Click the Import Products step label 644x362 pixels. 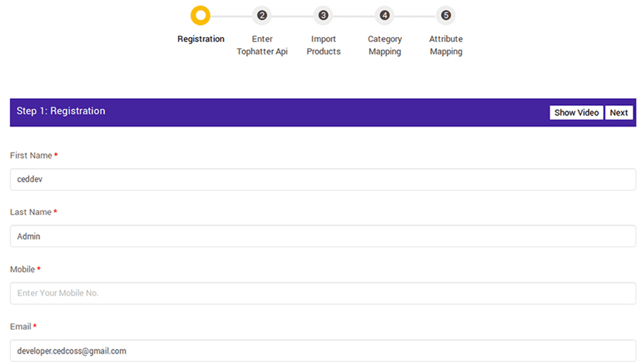coord(323,45)
